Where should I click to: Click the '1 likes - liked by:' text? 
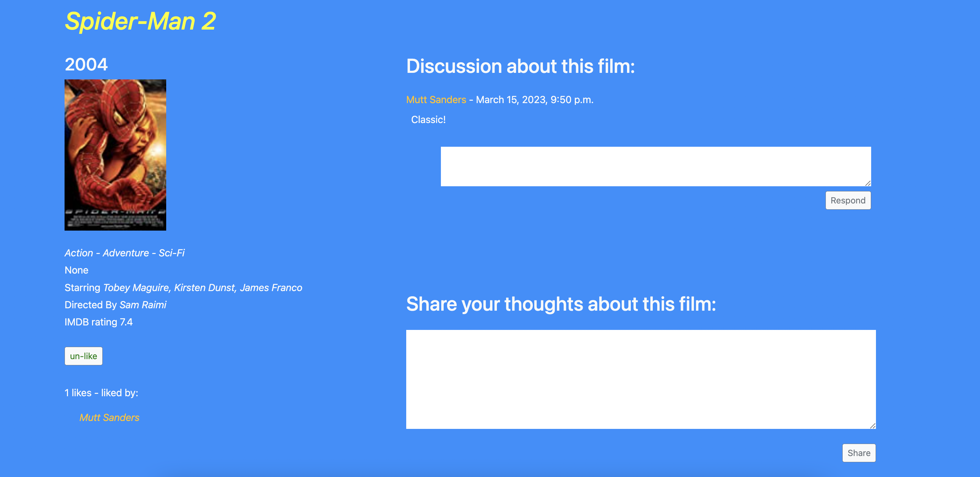[x=101, y=392]
